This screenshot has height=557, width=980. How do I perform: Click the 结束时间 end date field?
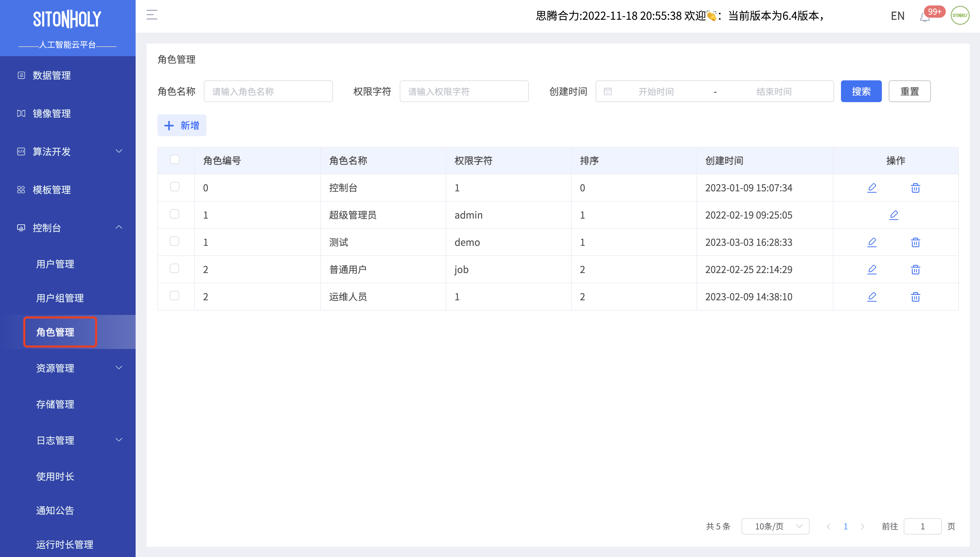click(x=774, y=92)
